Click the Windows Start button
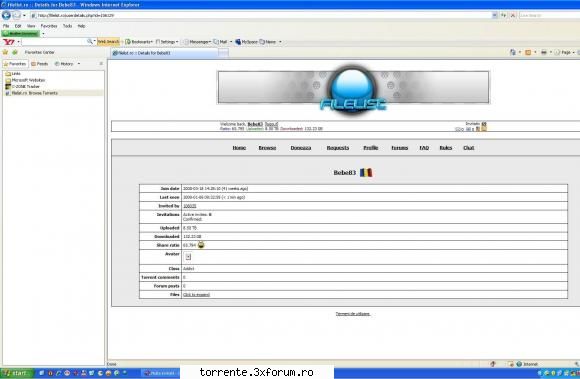 17,373
